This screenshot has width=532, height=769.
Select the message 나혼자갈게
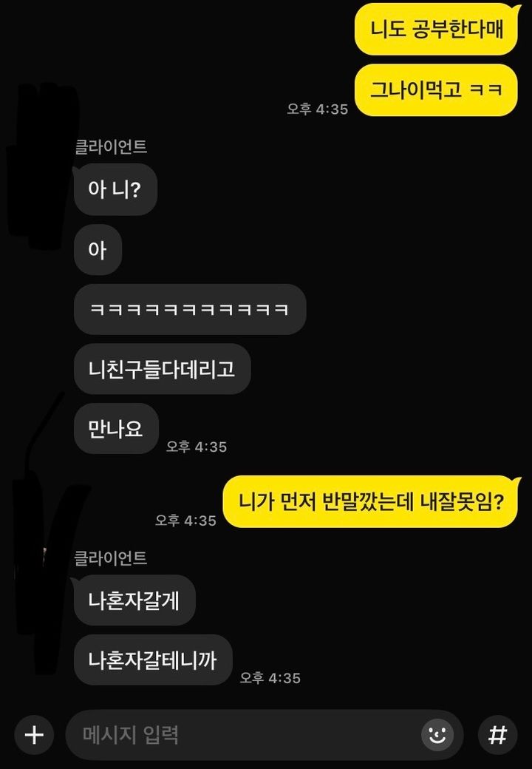(134, 600)
